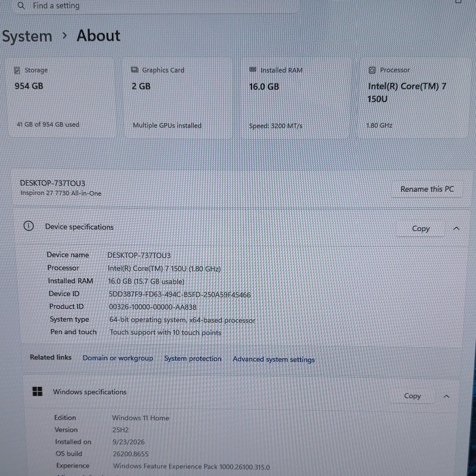Open Advanced system settings link

(274, 359)
